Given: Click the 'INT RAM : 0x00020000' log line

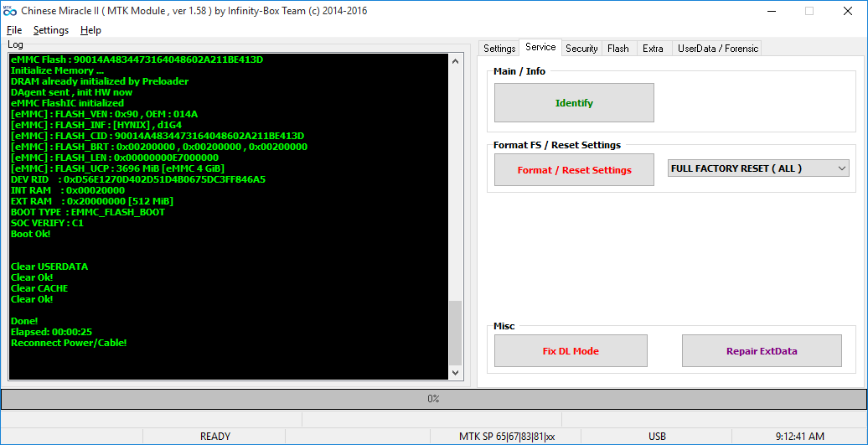Looking at the screenshot, I should pyautogui.click(x=68, y=190).
